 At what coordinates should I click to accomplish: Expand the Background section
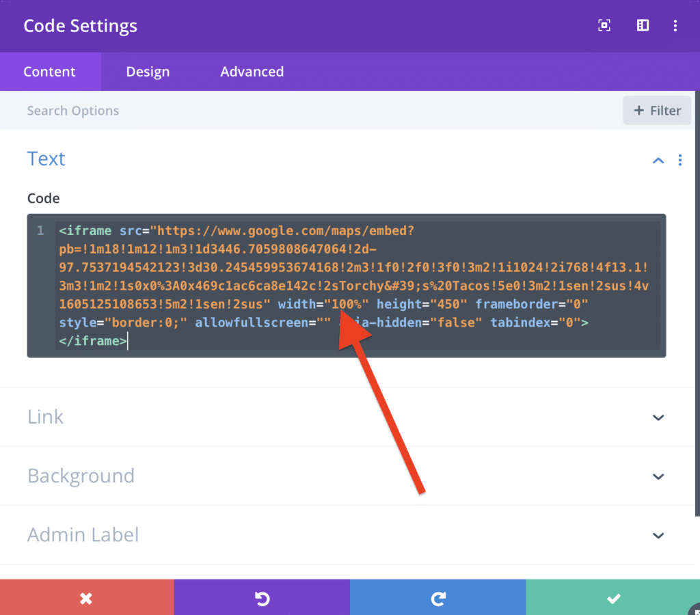click(x=658, y=476)
